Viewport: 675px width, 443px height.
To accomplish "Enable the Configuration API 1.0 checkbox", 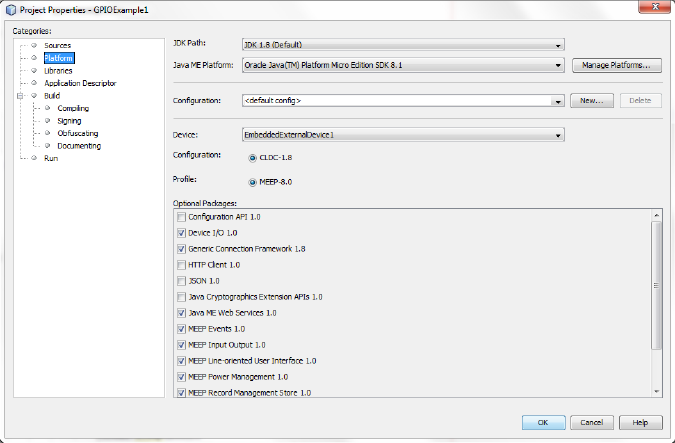I will coord(181,217).
